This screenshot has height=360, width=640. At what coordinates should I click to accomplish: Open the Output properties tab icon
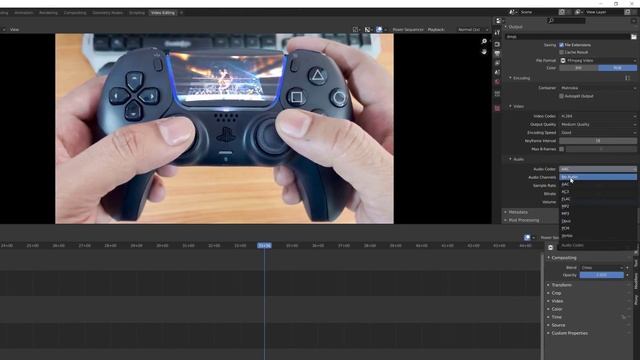(x=497, y=53)
